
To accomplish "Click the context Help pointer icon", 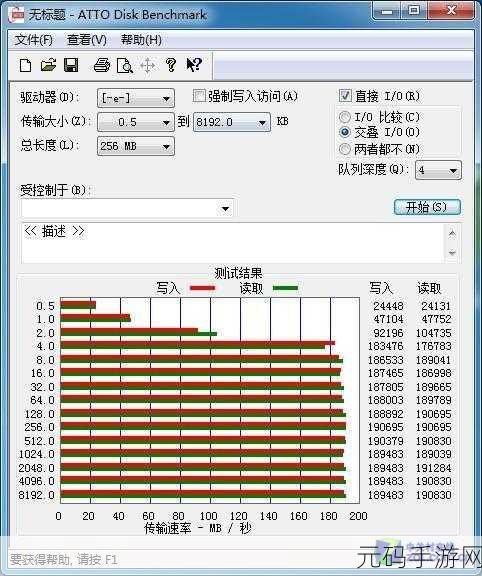I will tap(194, 65).
